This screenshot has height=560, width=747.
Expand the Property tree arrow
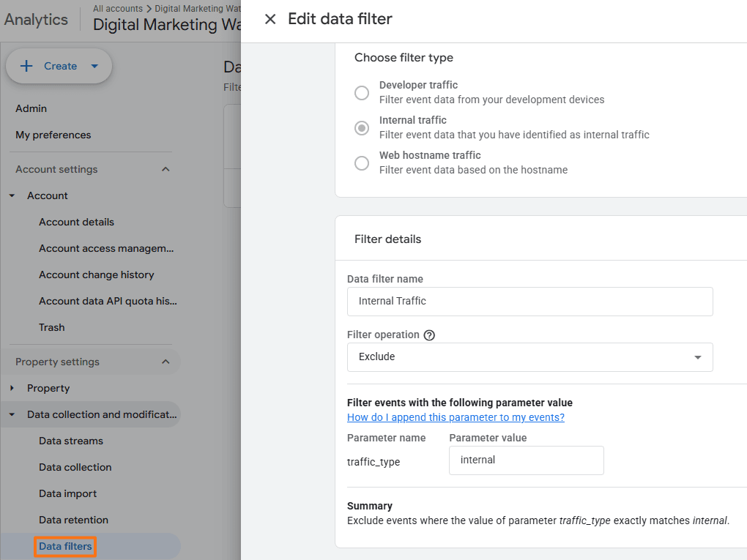point(12,388)
